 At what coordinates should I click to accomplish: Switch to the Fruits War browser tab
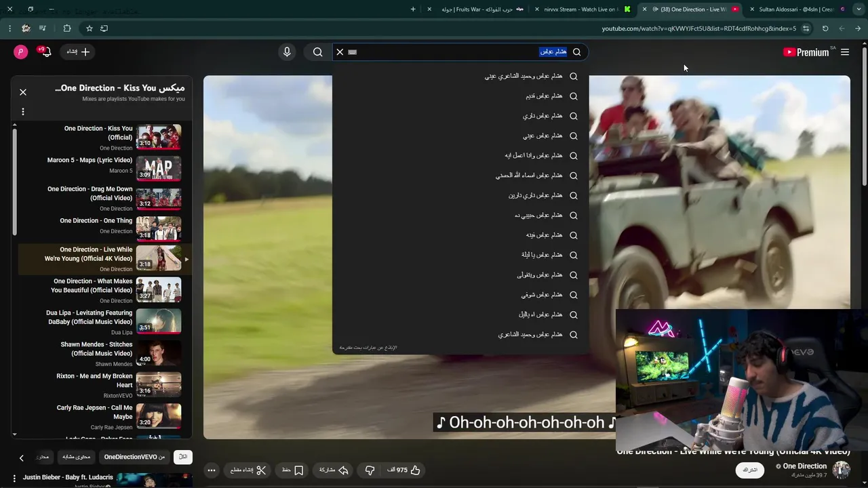coord(477,9)
